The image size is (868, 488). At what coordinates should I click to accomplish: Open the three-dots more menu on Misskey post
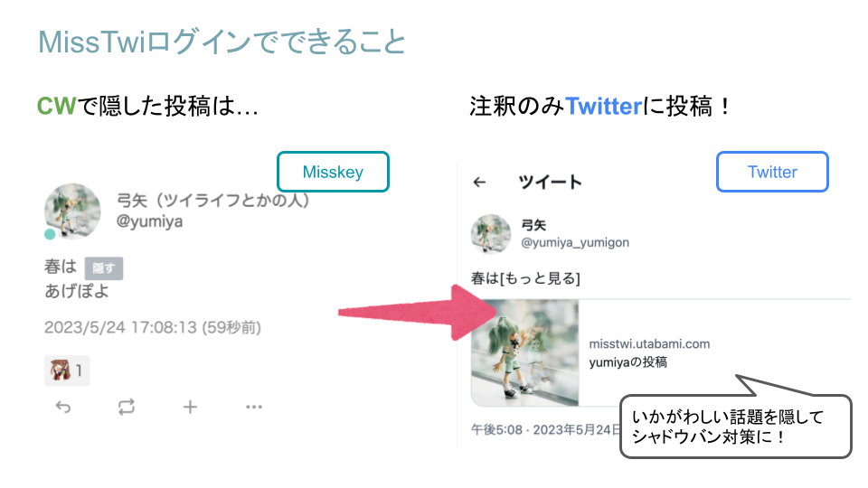tap(253, 408)
